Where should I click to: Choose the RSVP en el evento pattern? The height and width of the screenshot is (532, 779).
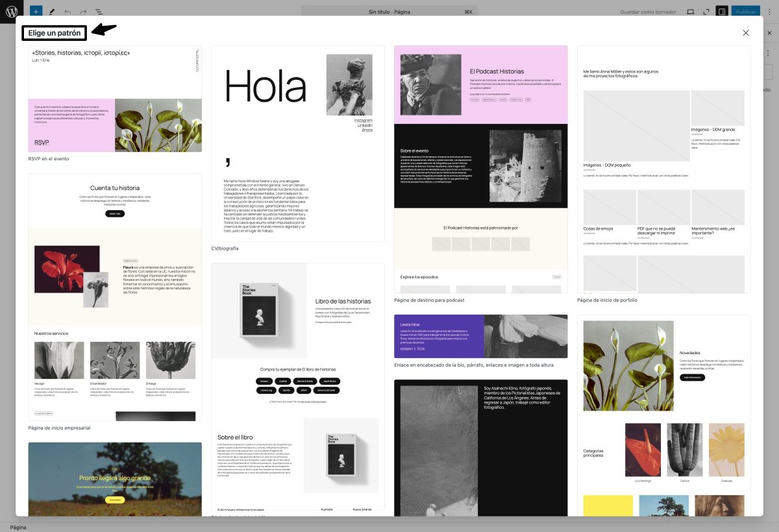(115, 99)
